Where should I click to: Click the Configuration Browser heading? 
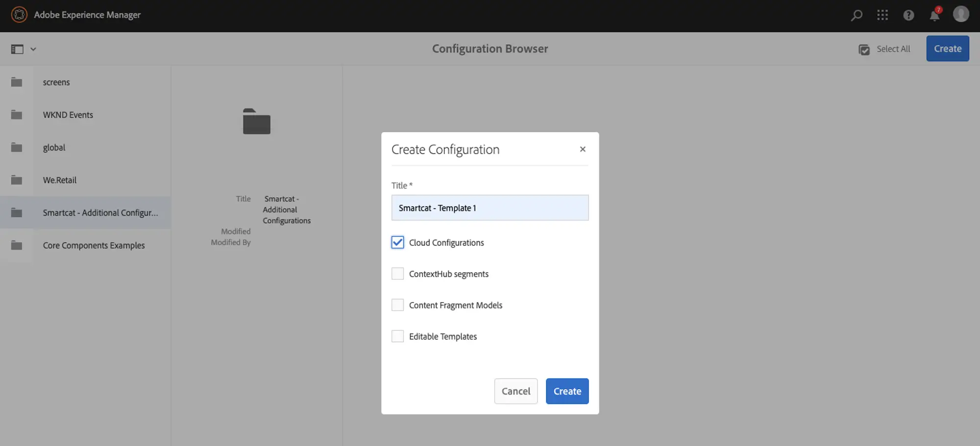[490, 48]
